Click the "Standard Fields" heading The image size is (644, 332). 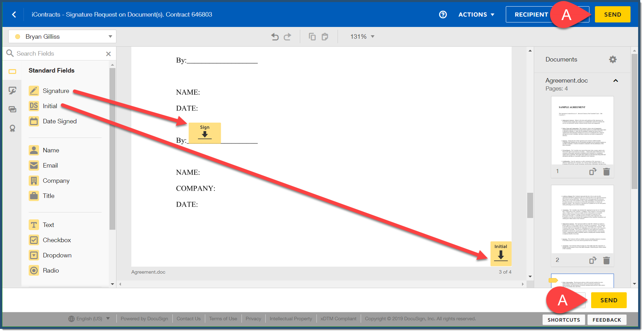tap(51, 70)
